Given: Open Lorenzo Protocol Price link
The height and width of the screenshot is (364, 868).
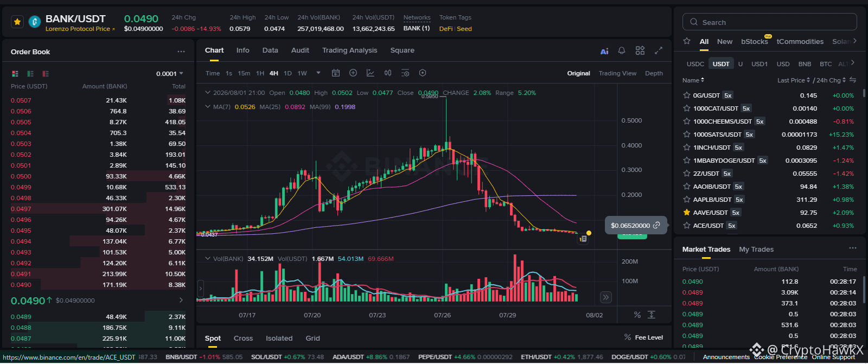Looking at the screenshot, I should [x=80, y=29].
